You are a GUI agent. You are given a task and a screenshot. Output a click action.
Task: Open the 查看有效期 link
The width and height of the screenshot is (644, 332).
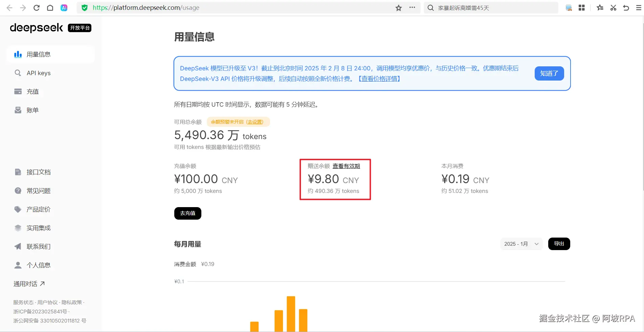[346, 166]
